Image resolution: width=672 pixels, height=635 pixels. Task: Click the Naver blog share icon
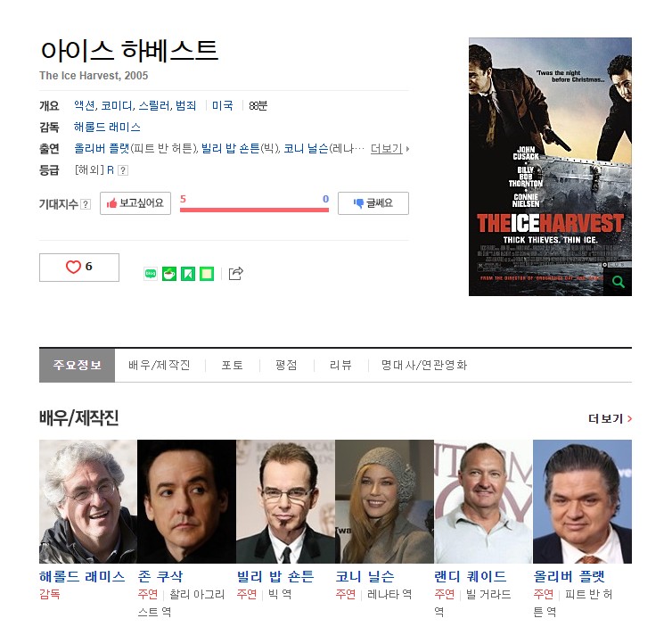click(x=151, y=273)
